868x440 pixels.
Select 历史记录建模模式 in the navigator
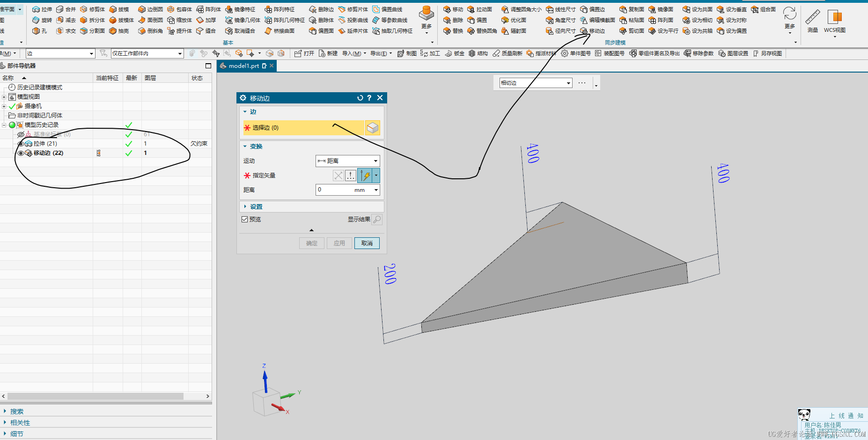(x=39, y=88)
